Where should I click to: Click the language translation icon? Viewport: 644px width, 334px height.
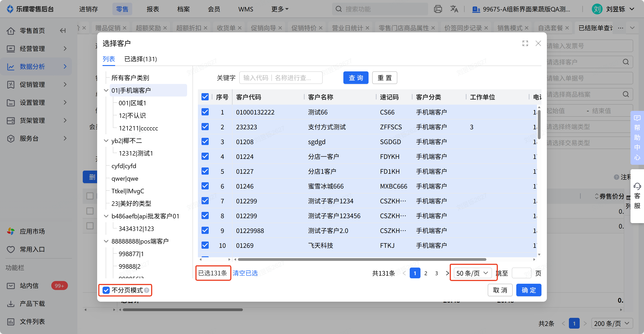(x=454, y=9)
